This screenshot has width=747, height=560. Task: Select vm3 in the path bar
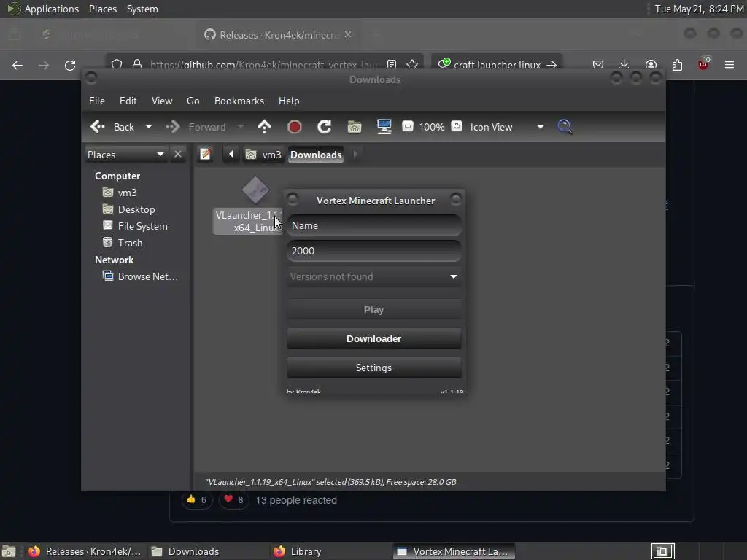(x=263, y=155)
